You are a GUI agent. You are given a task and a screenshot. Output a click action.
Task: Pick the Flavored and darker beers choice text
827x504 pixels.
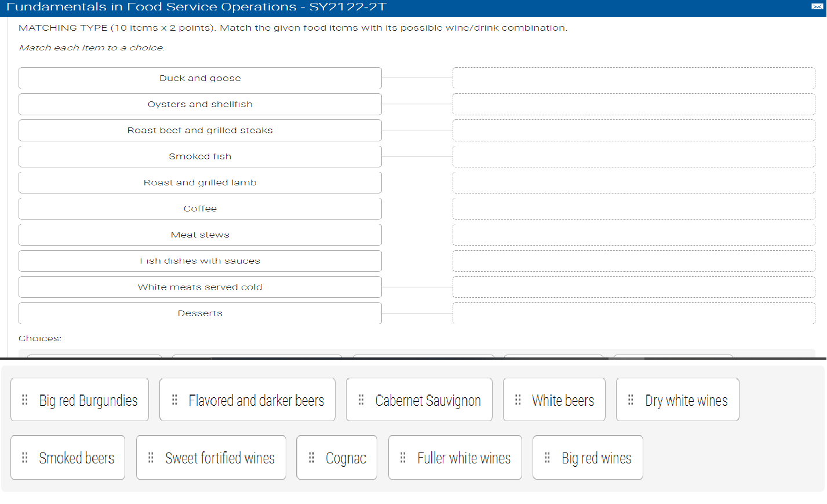tap(256, 400)
